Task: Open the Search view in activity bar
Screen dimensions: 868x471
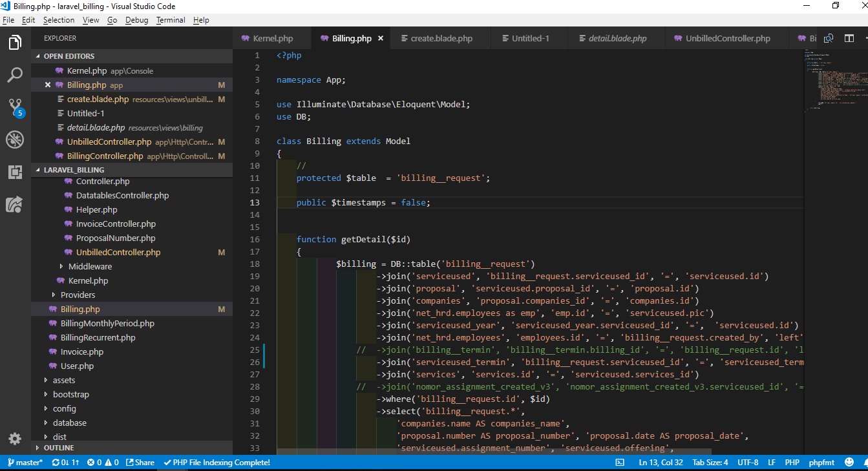Action: pos(15,76)
